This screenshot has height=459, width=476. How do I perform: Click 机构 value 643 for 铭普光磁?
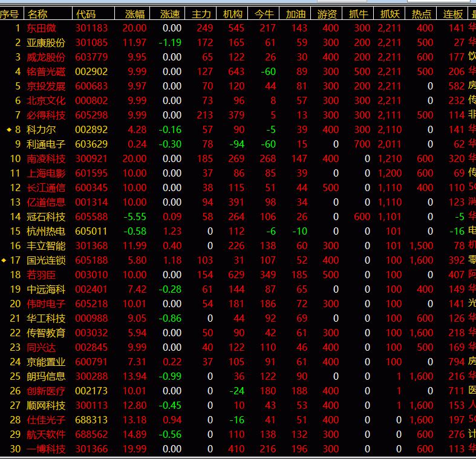click(236, 71)
